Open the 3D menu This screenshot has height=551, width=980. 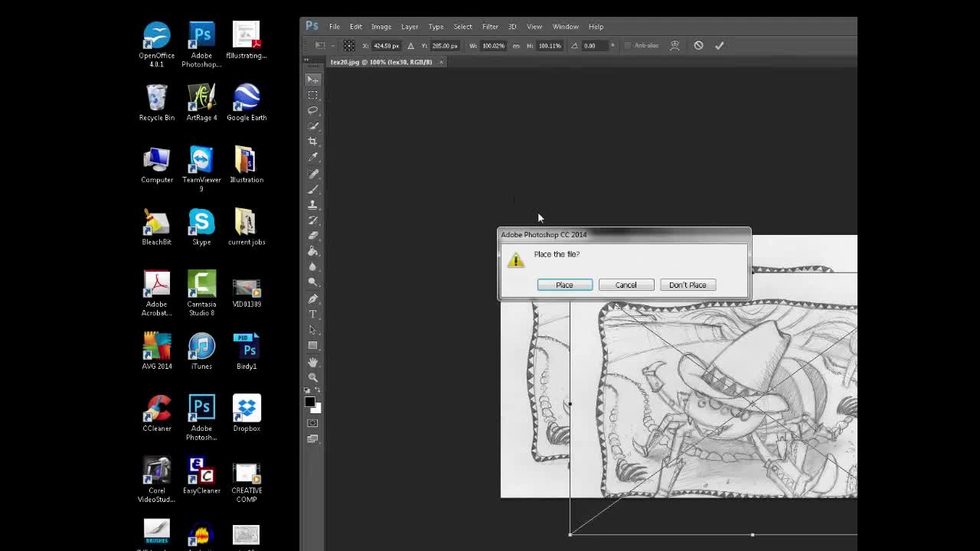click(512, 26)
